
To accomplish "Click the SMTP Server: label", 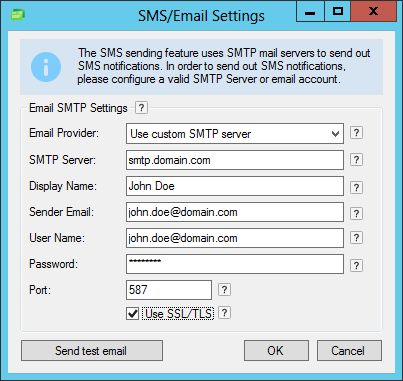I will (x=62, y=160).
